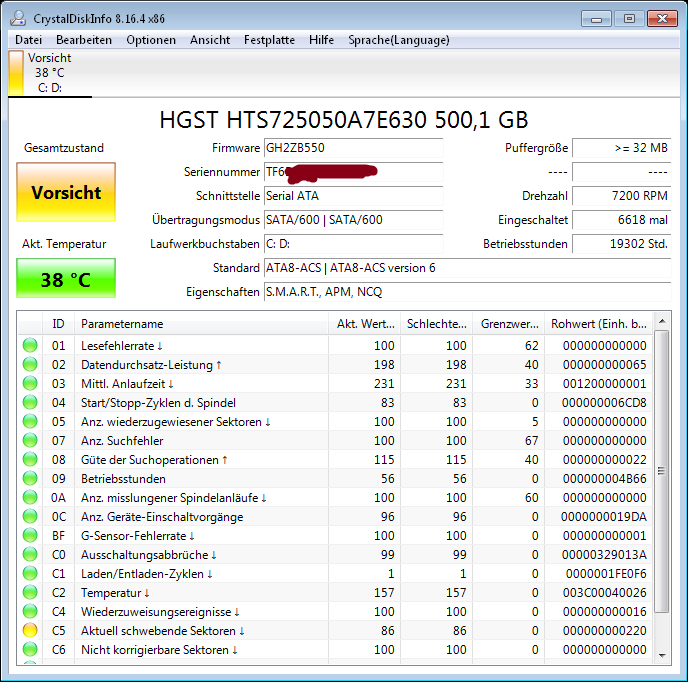This screenshot has height=682, width=688.
Task: Click yellow warning circle of schwebende Sektoren
Action: [x=30, y=630]
